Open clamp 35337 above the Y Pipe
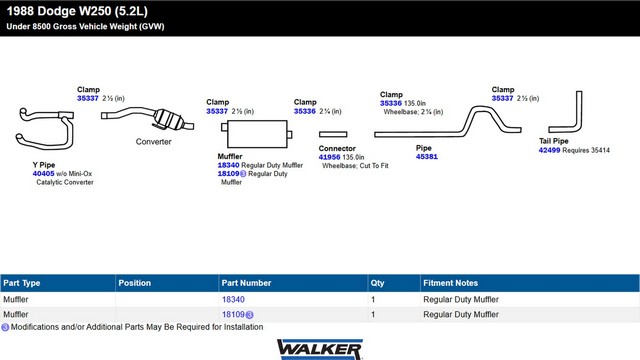 88,98
